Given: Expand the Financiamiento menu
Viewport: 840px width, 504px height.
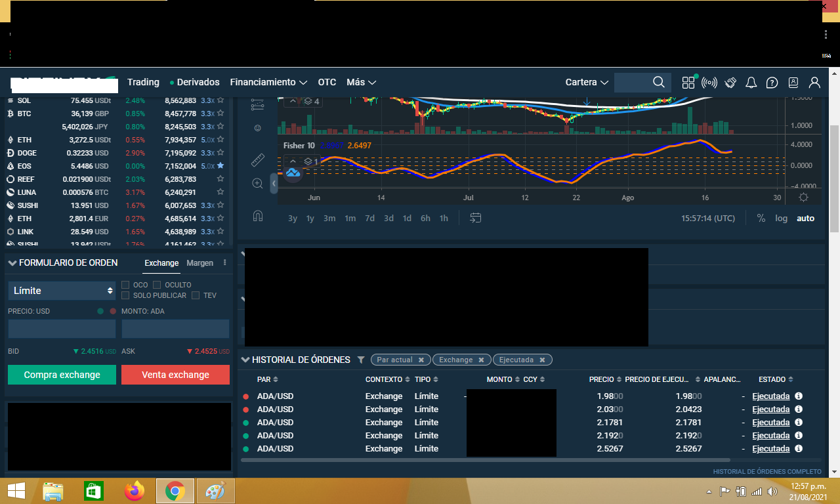Looking at the screenshot, I should pos(268,82).
